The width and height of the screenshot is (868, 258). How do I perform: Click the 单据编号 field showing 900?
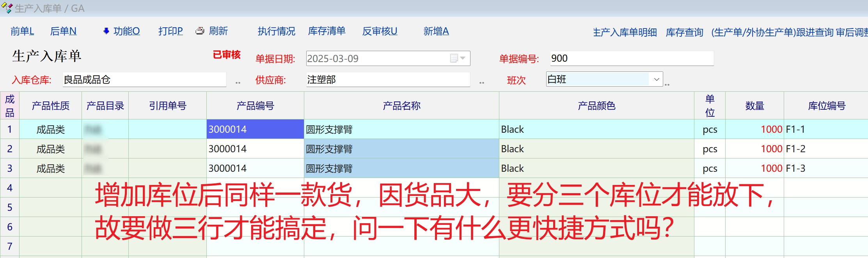click(631, 59)
